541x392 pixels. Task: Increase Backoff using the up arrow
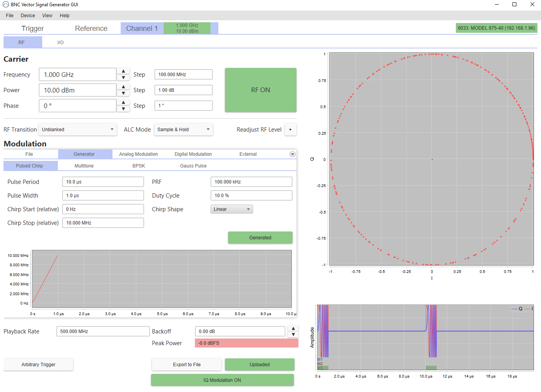(293, 328)
